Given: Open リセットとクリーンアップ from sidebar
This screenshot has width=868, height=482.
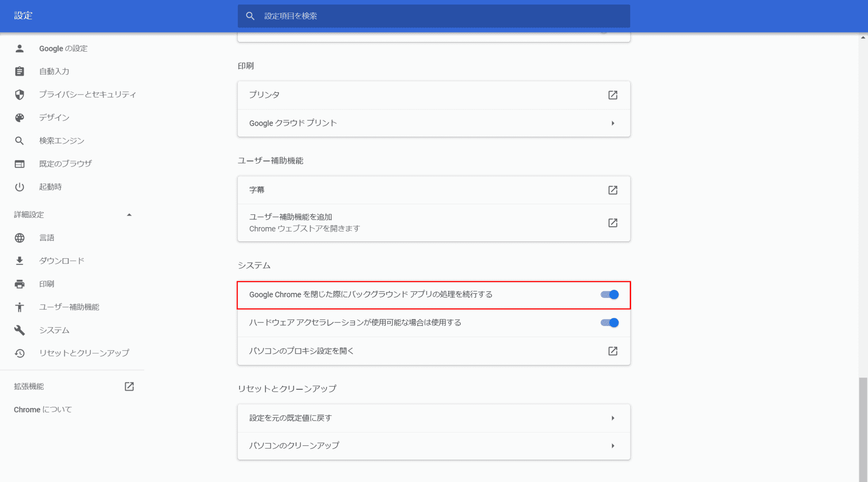Looking at the screenshot, I should 84,353.
